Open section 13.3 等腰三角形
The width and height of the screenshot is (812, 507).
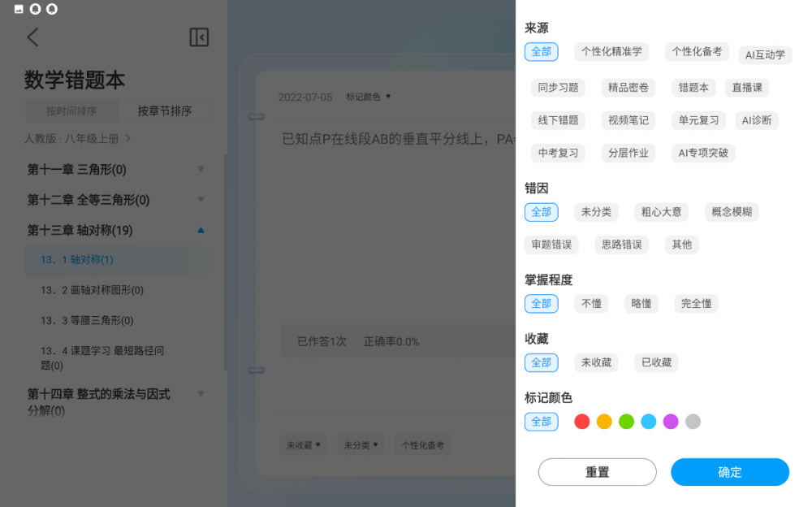coord(87,321)
